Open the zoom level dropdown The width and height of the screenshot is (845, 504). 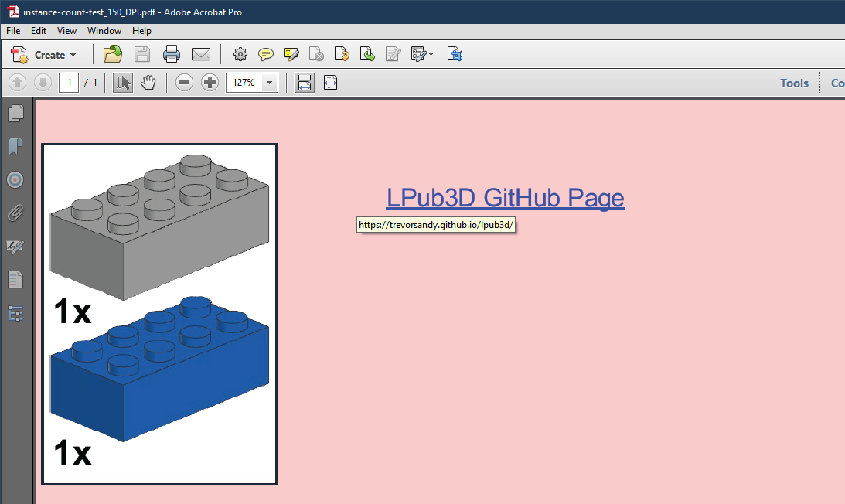(269, 82)
